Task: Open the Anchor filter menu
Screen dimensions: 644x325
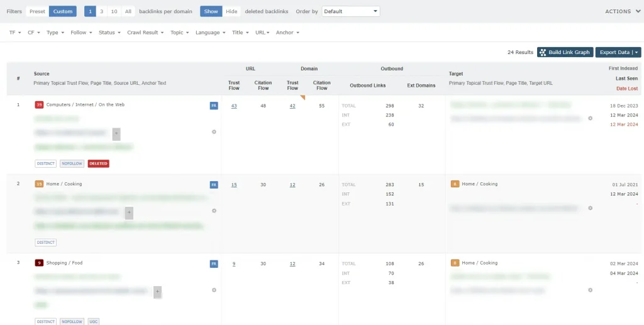Action: coord(287,33)
